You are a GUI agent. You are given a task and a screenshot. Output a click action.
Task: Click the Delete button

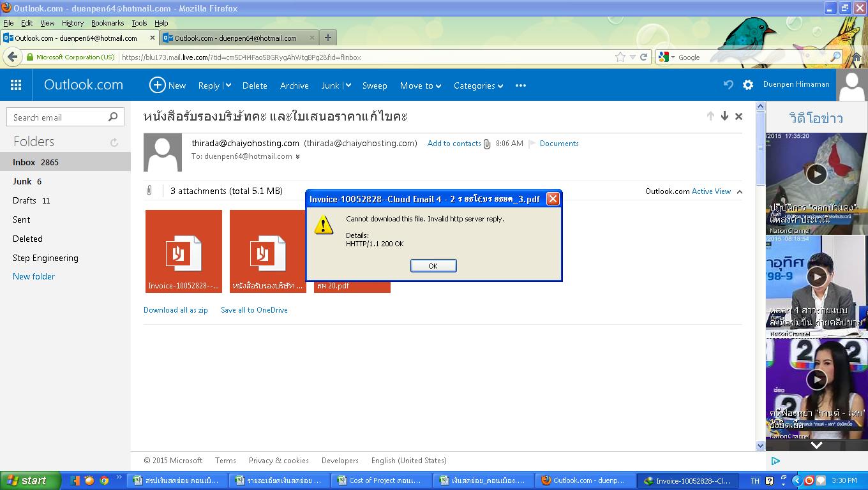(x=255, y=85)
